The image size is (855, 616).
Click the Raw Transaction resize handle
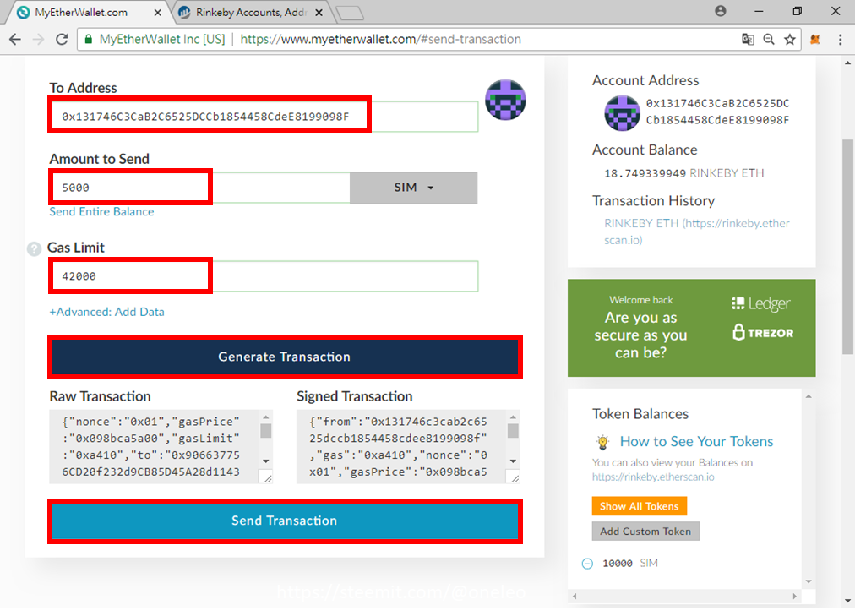click(x=268, y=478)
